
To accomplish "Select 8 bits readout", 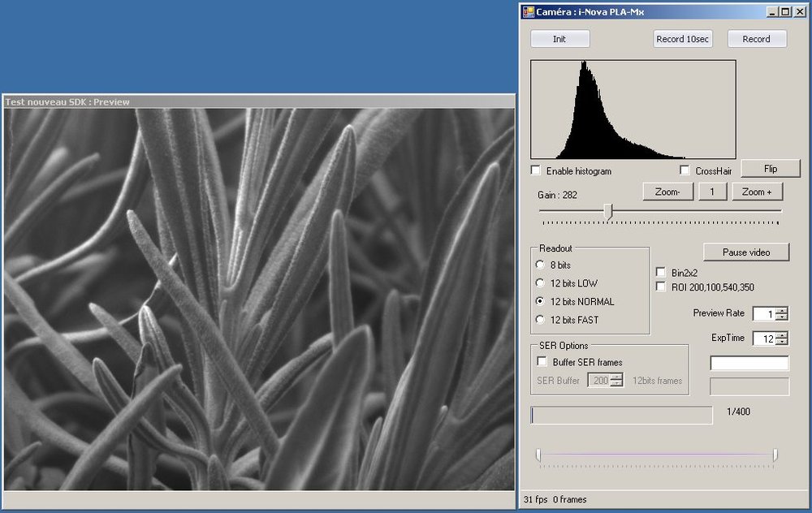I will pyautogui.click(x=540, y=265).
